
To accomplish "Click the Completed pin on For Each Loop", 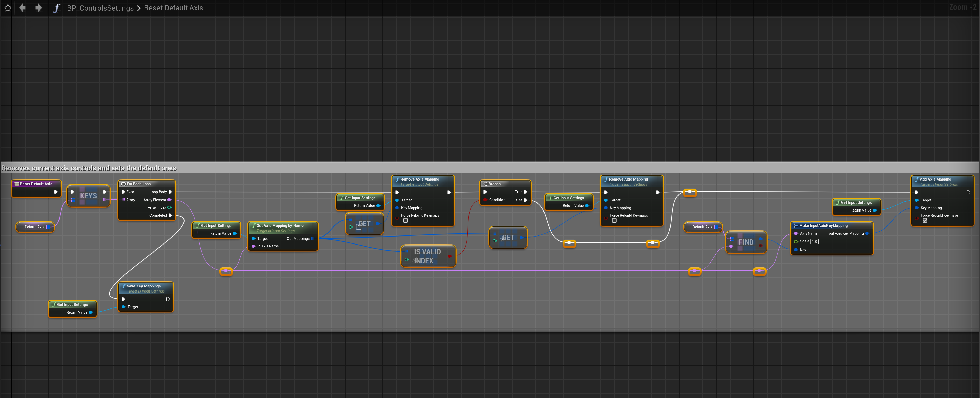I will click(170, 216).
